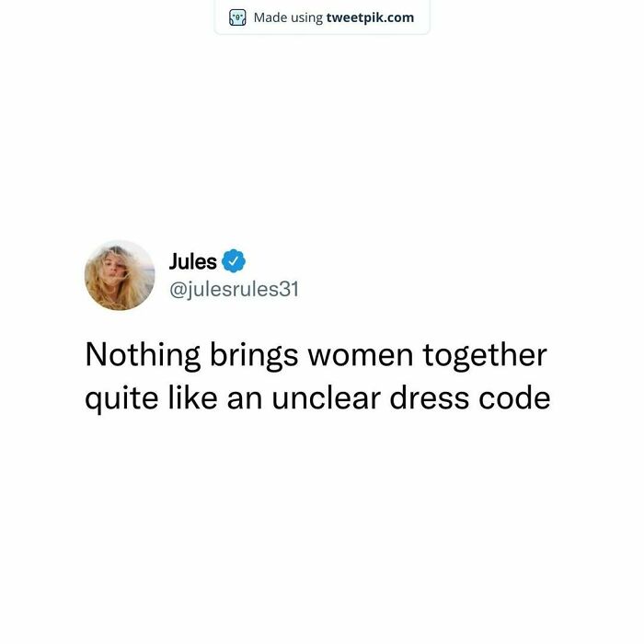The width and height of the screenshot is (644, 644).
Task: Click the word "quite" in the tweet
Action: [121, 399]
